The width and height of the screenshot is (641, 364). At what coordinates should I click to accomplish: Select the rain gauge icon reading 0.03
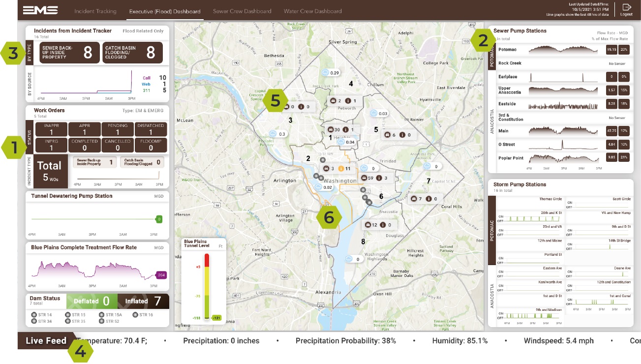(374, 114)
